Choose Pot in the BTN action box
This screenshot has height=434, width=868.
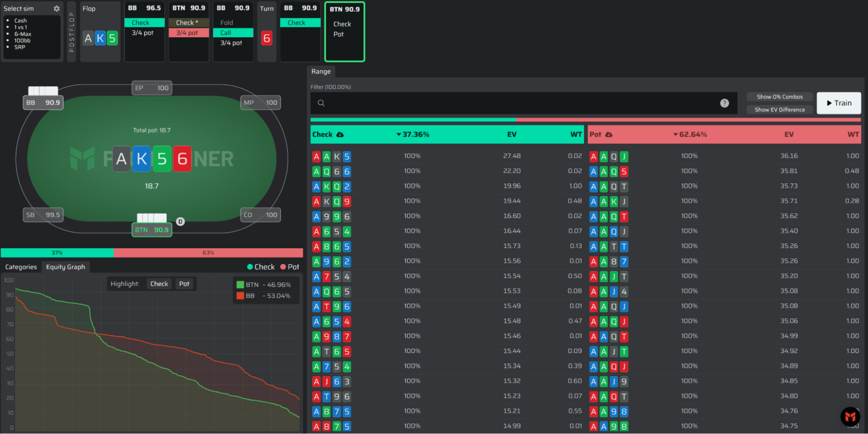pos(339,34)
